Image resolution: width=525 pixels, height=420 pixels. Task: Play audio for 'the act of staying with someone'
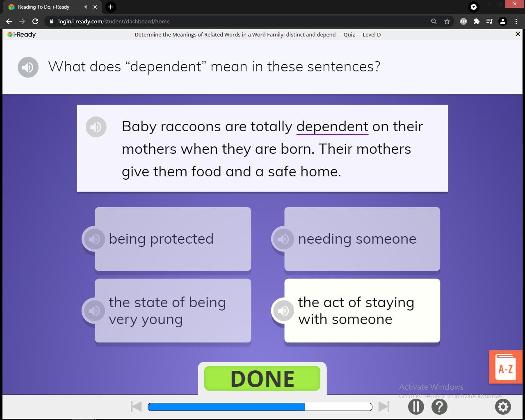(x=283, y=310)
